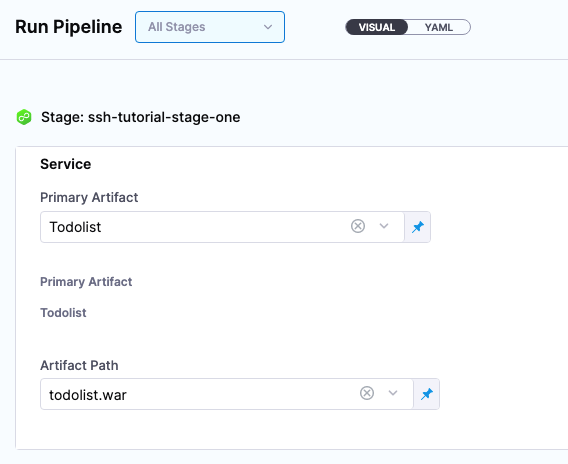The width and height of the screenshot is (568, 464).
Task: Open the All Stages dropdown
Action: coord(210,27)
